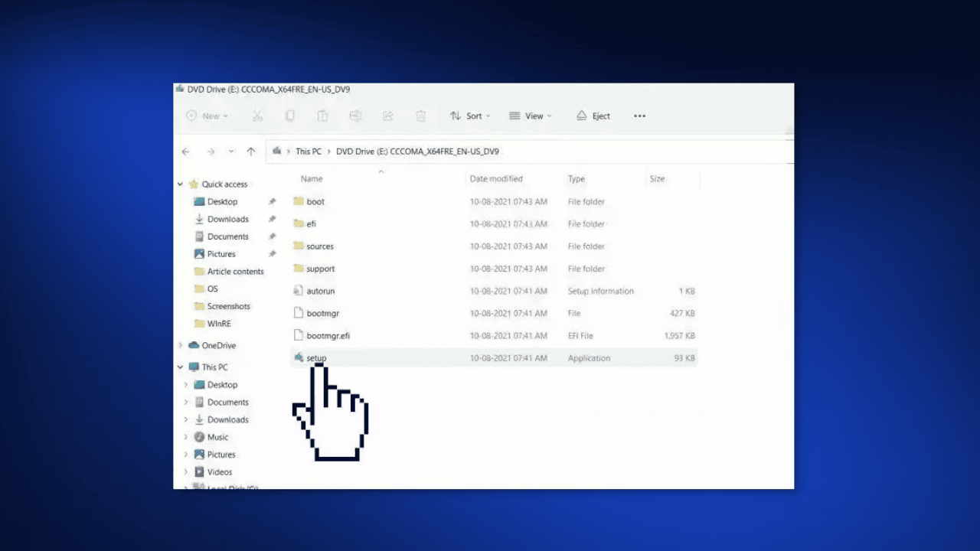Click the pin icon beside Quick access Desktop
Image resolution: width=980 pixels, height=551 pixels.
pyautogui.click(x=272, y=201)
